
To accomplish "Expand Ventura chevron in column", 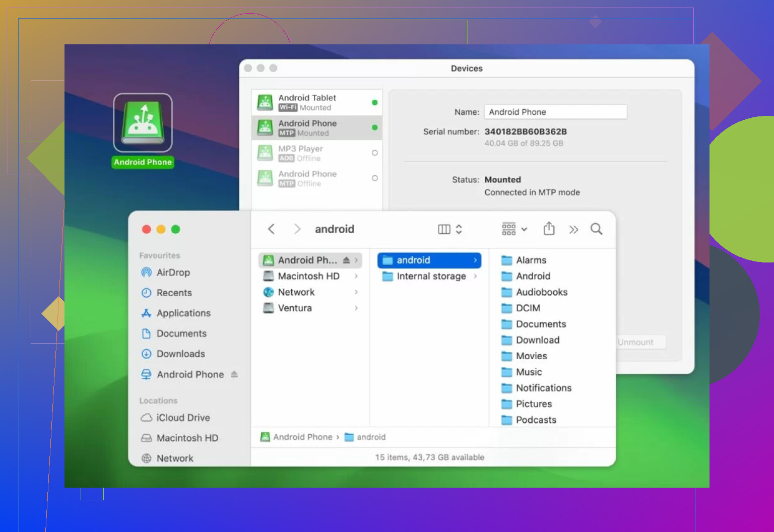I will 356,308.
